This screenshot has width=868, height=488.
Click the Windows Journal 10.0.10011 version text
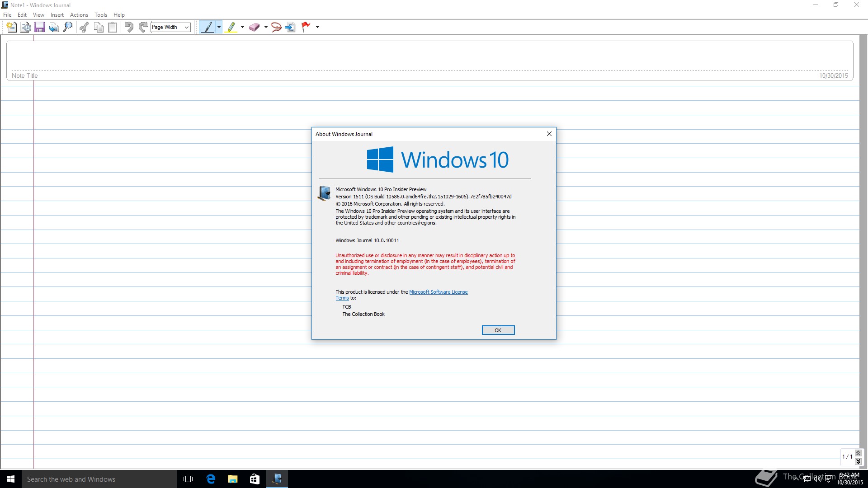367,240
